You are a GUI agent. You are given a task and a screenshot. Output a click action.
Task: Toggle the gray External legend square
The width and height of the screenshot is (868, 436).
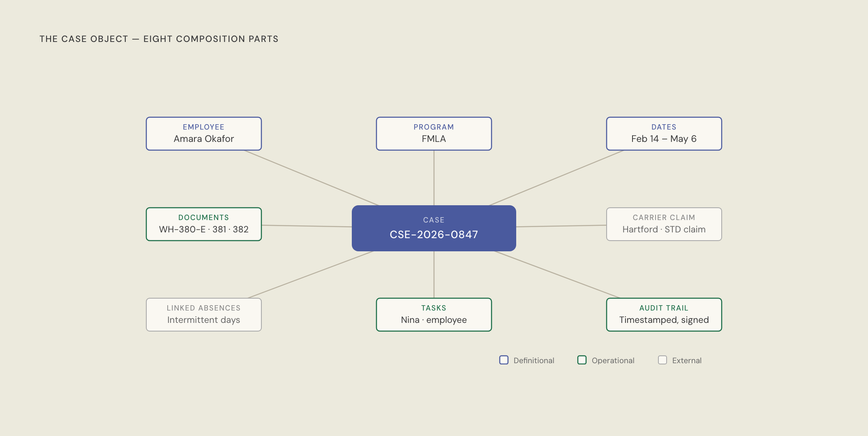pyautogui.click(x=662, y=360)
